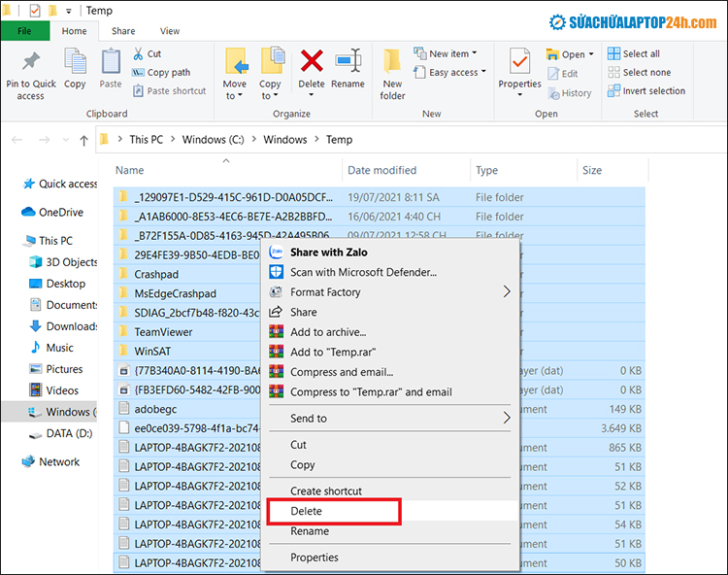Image resolution: width=728 pixels, height=575 pixels.
Task: Open the ribbon Open dropdown
Action: [x=570, y=54]
